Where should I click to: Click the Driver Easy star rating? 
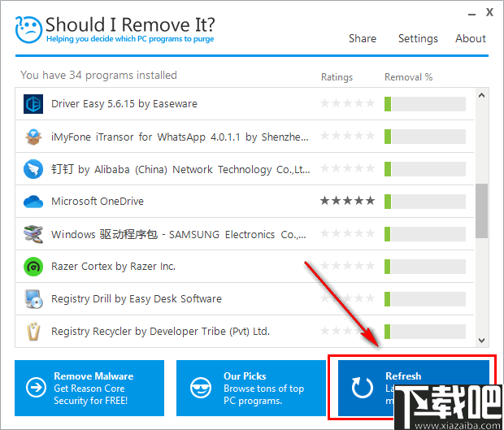pyautogui.click(x=347, y=103)
